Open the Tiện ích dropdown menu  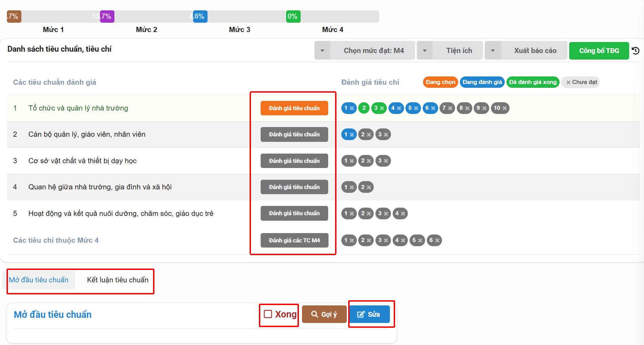click(450, 51)
